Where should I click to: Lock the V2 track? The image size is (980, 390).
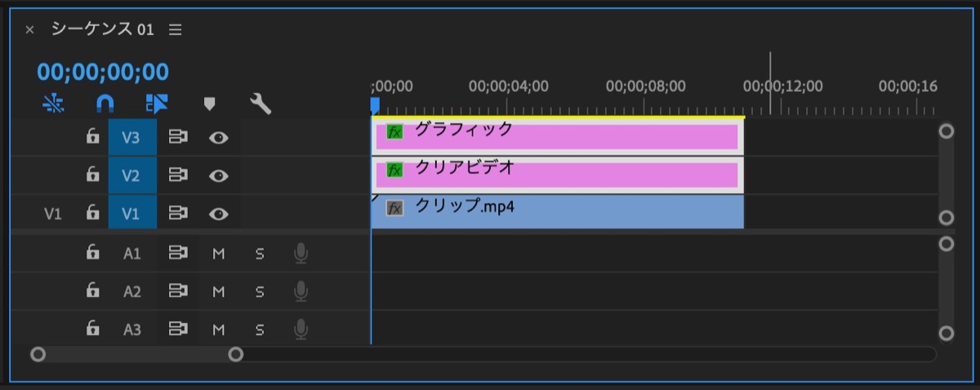[92, 175]
